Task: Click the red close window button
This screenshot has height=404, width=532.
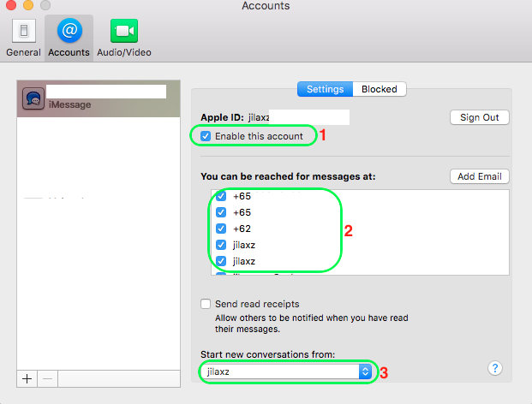Action: point(11,5)
